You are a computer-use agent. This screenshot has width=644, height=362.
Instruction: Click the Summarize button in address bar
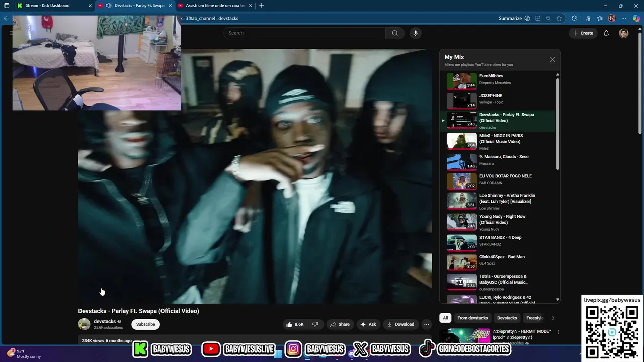tap(514, 18)
